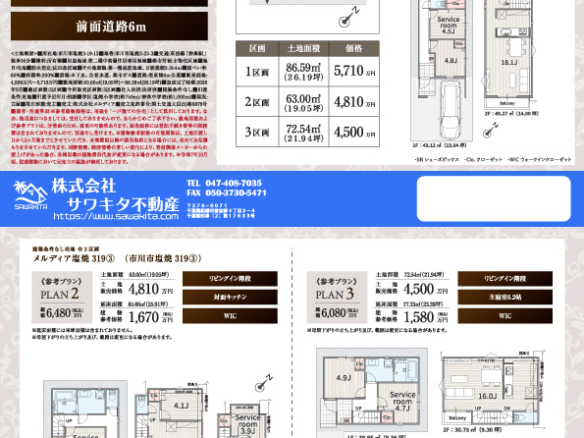Click the 4.8J room label
This screenshot has height=438, width=584.
[450, 60]
